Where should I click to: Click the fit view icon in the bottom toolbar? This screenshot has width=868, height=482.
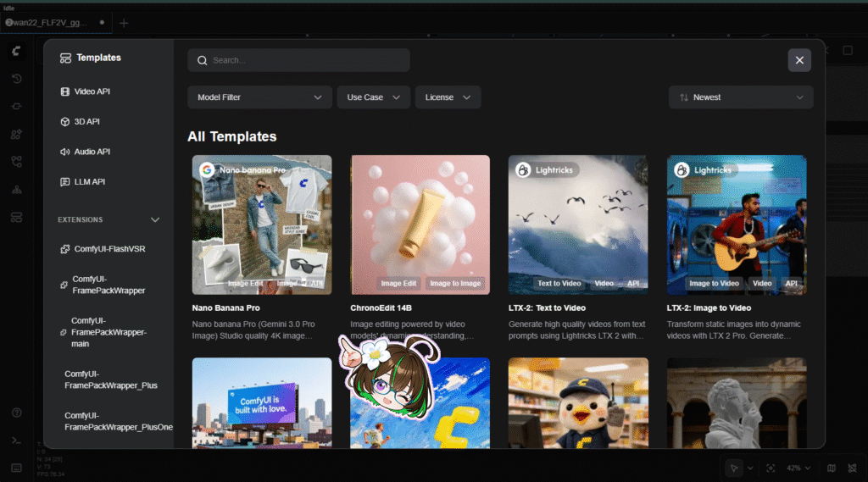click(x=771, y=468)
